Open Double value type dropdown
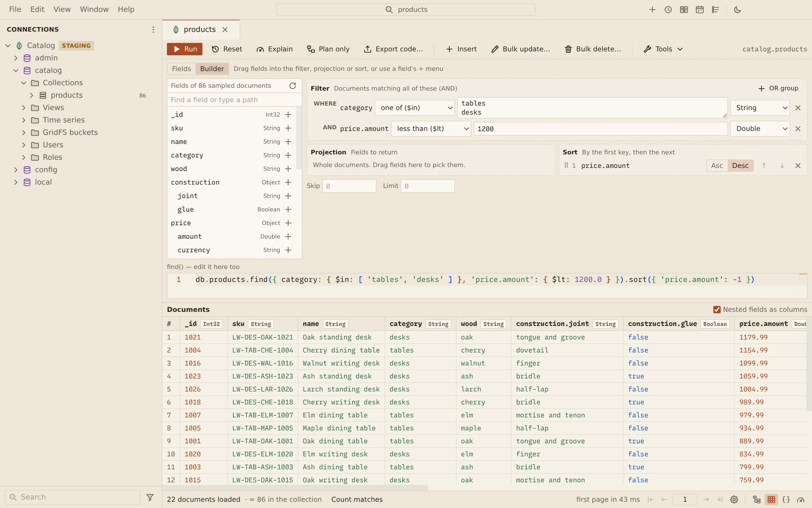The image size is (812, 508). point(760,129)
